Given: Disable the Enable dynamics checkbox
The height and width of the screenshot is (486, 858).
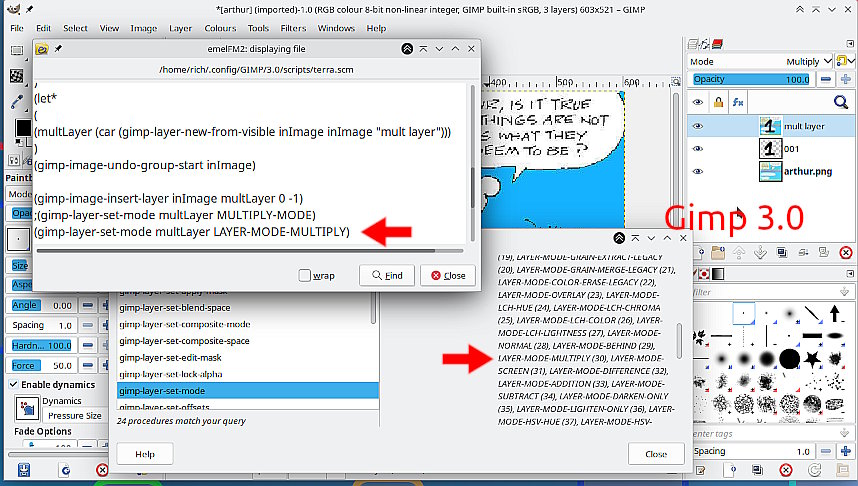Looking at the screenshot, I should 14,384.
